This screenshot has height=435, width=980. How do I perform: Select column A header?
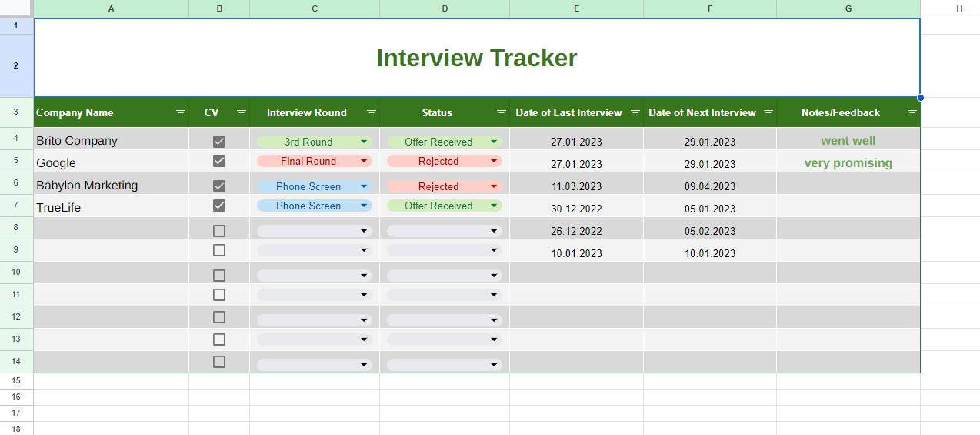[112, 8]
